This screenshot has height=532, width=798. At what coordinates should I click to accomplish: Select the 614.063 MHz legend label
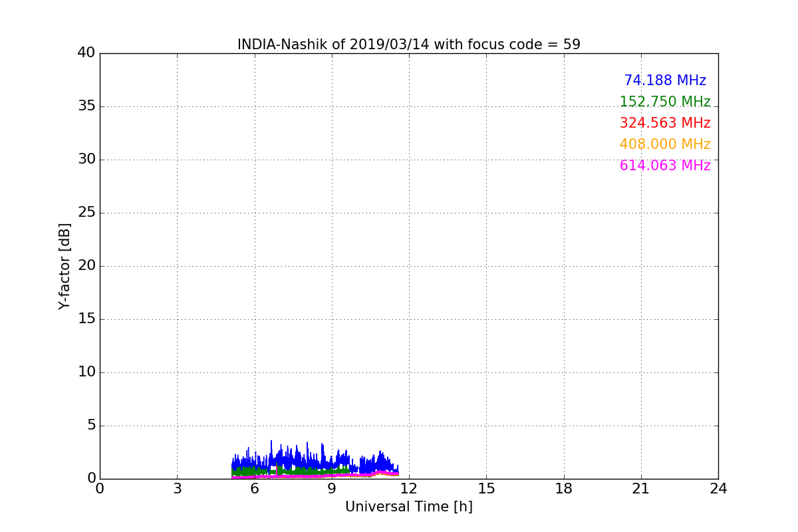click(665, 166)
